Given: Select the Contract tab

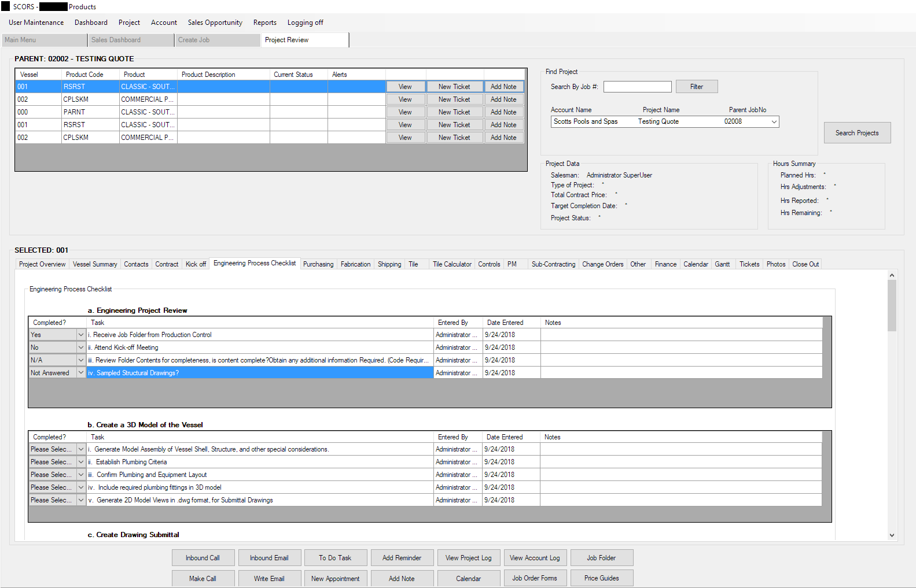Looking at the screenshot, I should 167,264.
